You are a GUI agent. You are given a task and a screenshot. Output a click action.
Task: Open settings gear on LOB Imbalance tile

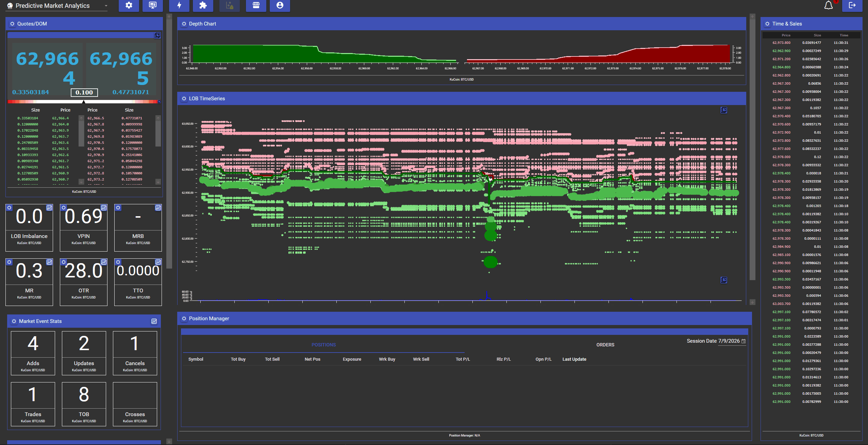point(9,208)
